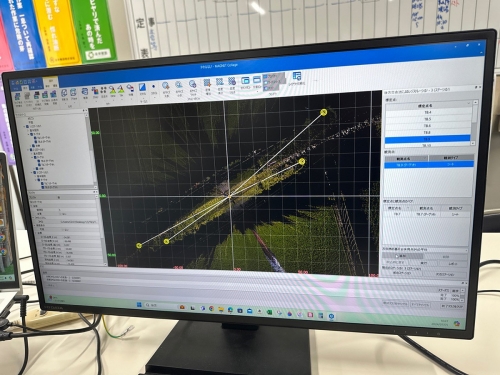Select the blue-white diagonal square ribbon icon

tap(142, 87)
